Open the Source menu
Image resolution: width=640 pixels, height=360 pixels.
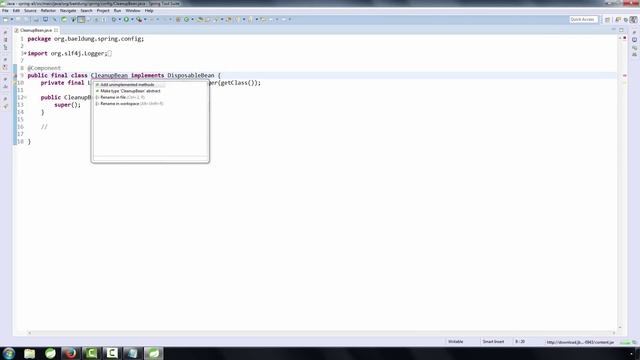pyautogui.click(x=30, y=11)
